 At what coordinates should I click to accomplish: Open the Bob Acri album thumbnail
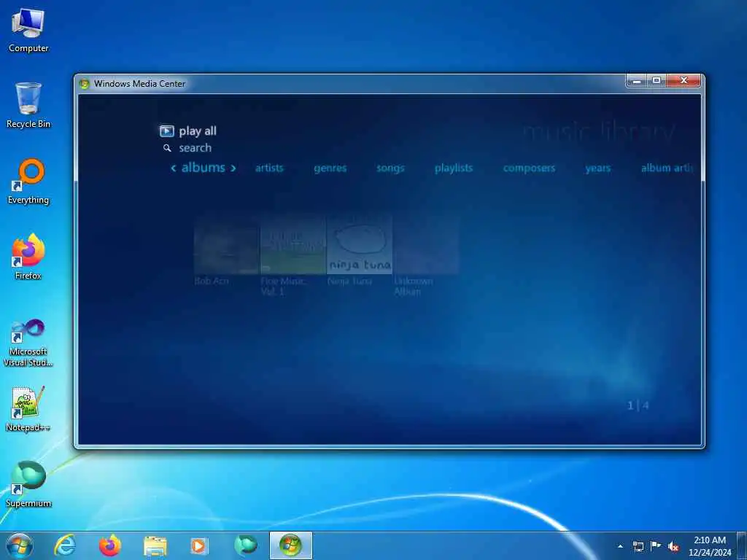(x=226, y=245)
